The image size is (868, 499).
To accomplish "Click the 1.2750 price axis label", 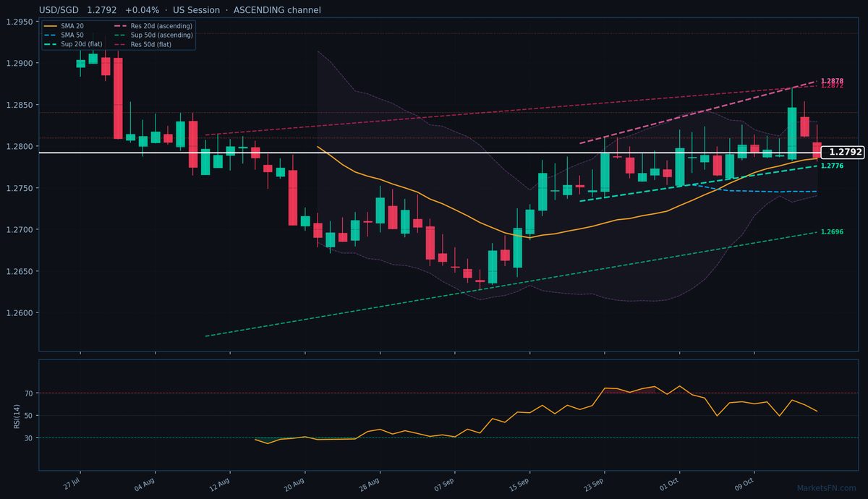I will point(20,188).
